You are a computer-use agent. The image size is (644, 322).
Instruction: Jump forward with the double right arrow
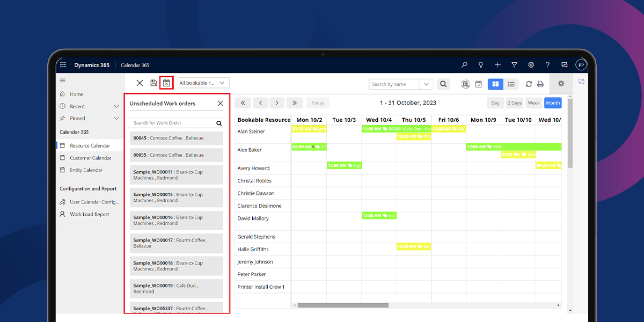[295, 103]
